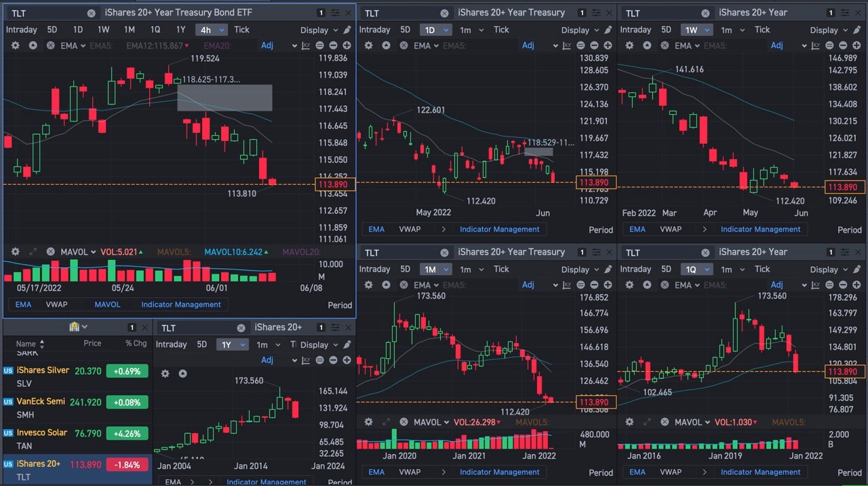Viewport: 868px width, 486px height.
Task: Select 5D period in the 1W chart
Action: click(x=666, y=30)
